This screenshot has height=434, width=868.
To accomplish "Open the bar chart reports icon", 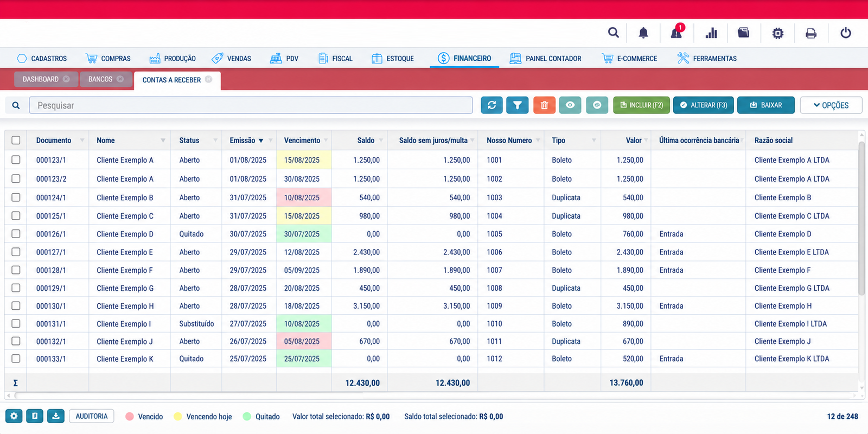I will [711, 33].
